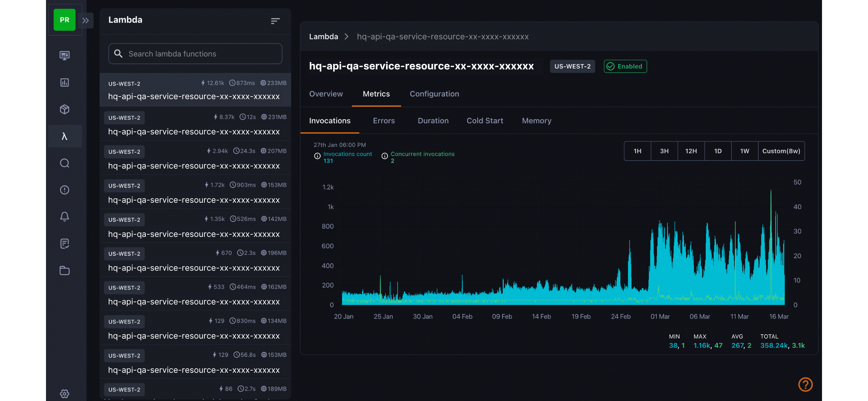Click the Invocations count info icon
Viewport: 868px width, 401px height.
pyautogui.click(x=317, y=156)
